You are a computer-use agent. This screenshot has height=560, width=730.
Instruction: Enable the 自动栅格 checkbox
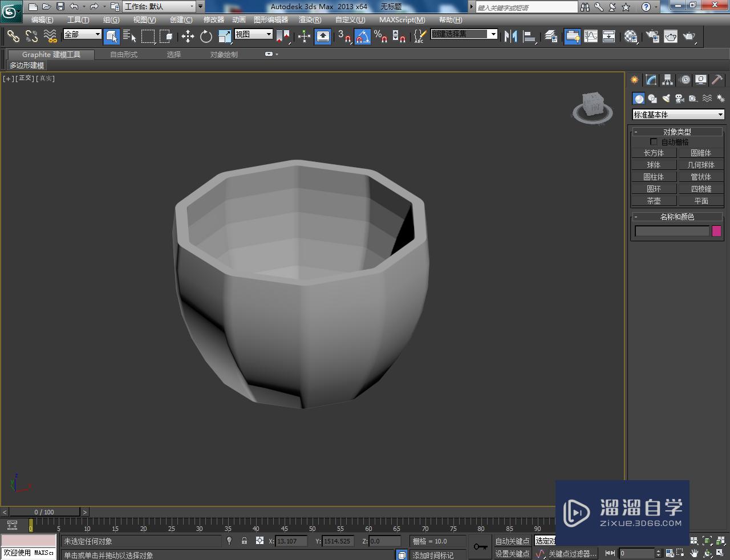click(654, 142)
